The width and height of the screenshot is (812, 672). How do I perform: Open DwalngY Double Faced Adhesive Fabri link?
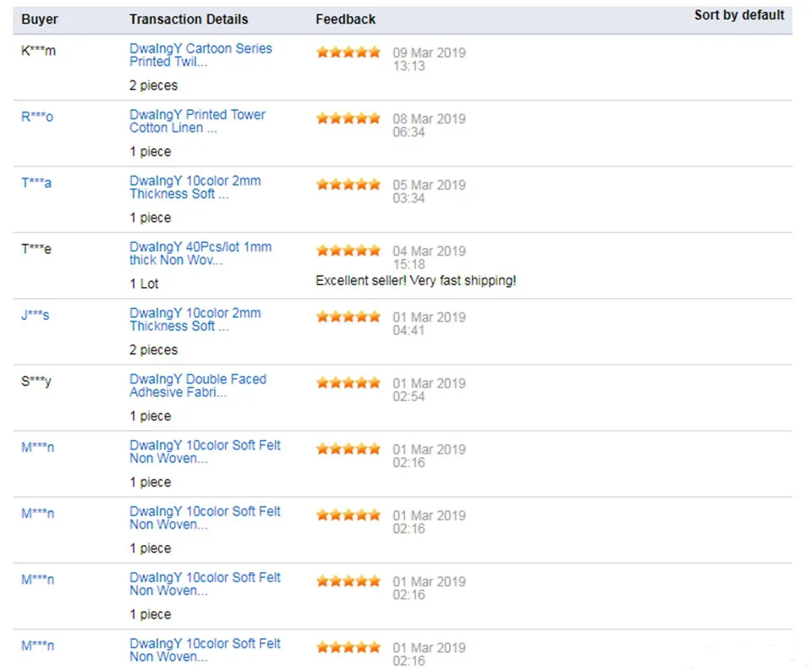[x=198, y=385]
